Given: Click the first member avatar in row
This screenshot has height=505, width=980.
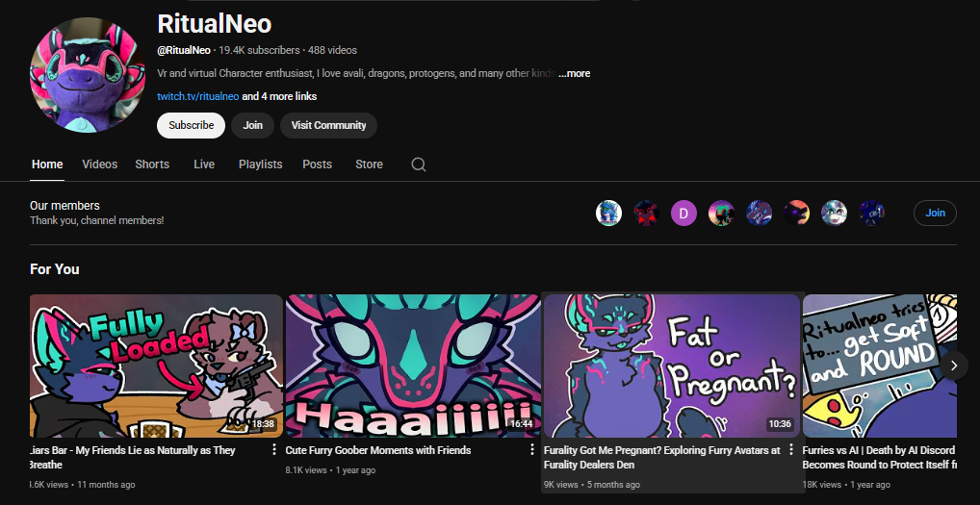Looking at the screenshot, I should [x=608, y=214].
